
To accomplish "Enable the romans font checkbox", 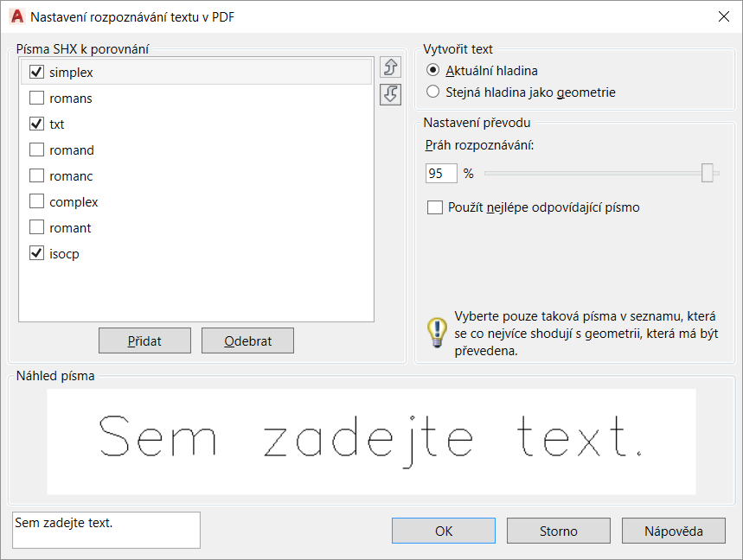I will click(x=36, y=98).
